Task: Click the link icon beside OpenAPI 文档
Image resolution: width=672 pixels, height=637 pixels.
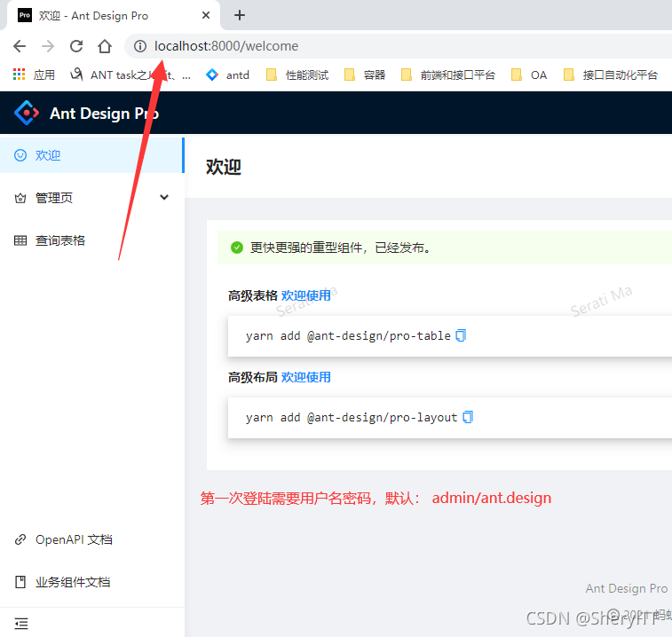Action: tap(20, 539)
